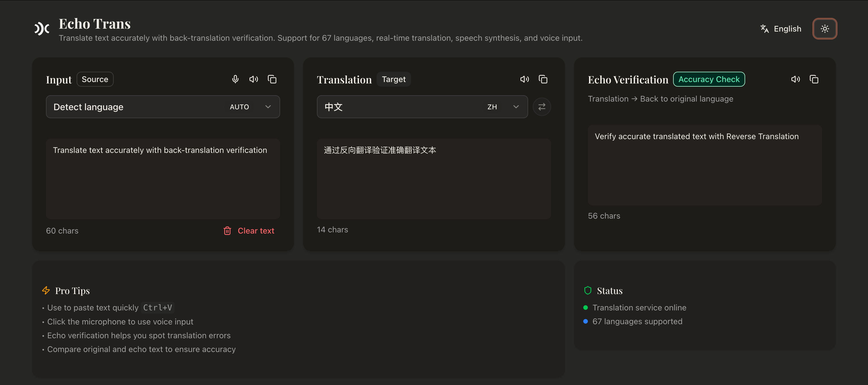Screen dimensions: 868x385
Task: Expand the AUTO source language chevron
Action: coord(268,107)
